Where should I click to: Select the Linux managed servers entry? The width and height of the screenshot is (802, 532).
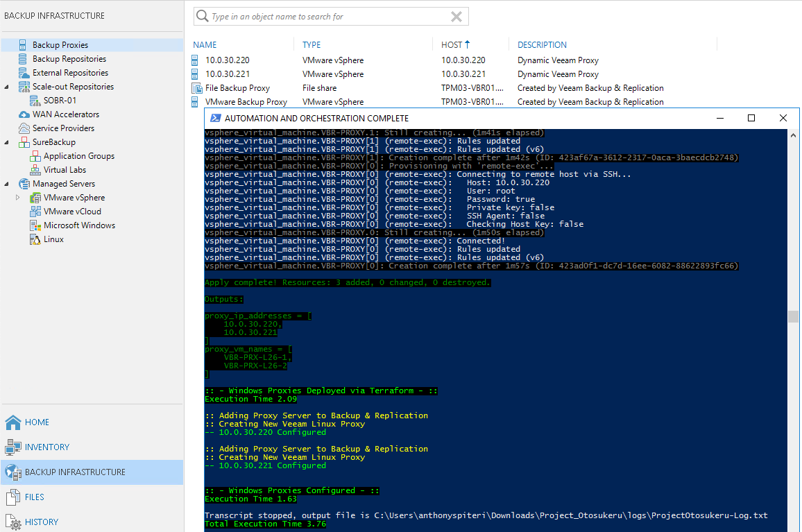53,239
